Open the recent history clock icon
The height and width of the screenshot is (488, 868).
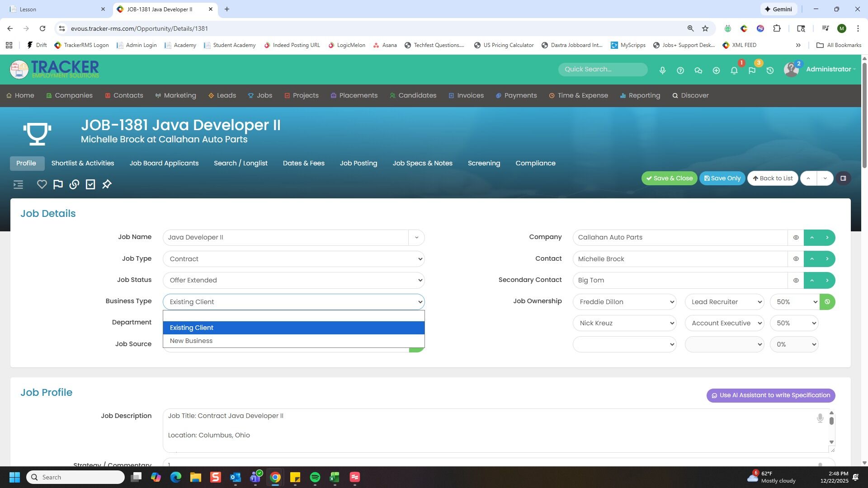click(x=770, y=70)
